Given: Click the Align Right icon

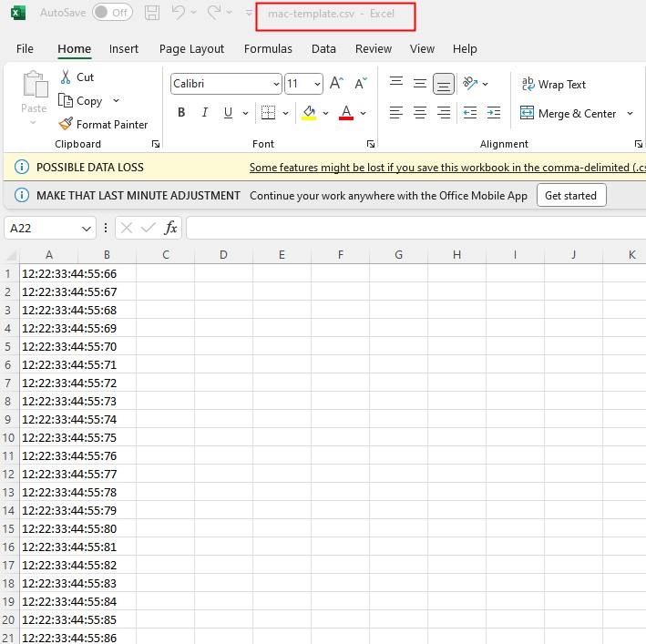Looking at the screenshot, I should (x=444, y=112).
